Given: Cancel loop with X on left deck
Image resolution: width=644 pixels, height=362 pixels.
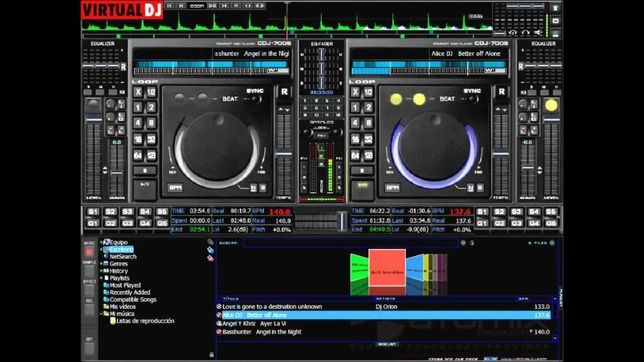Looking at the screenshot, I should click(138, 92).
